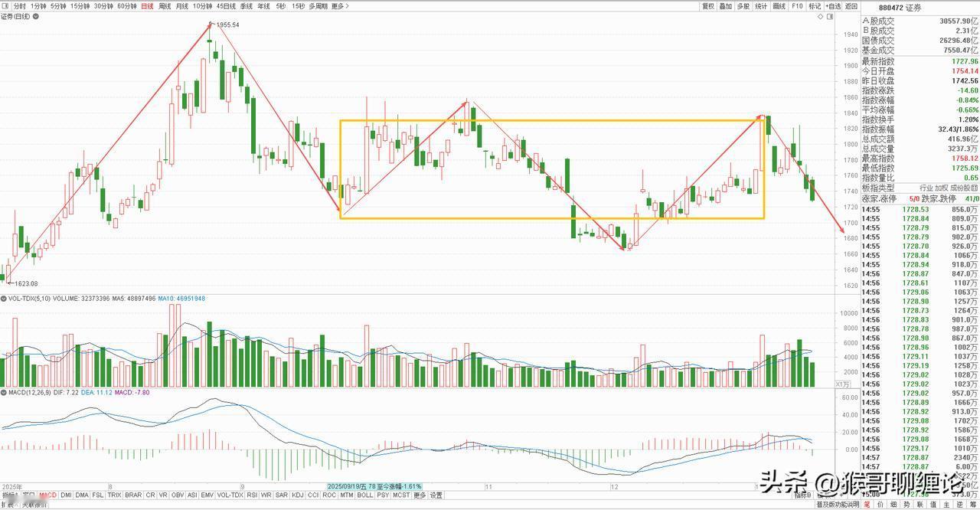Viewport: 980px width, 510px height.
Task: Switch to 季线 quarterly period
Action: [247, 6]
